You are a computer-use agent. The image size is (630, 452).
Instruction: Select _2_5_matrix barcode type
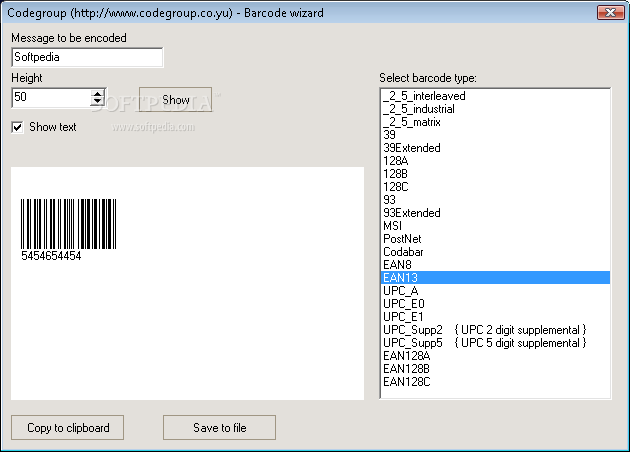[495, 122]
